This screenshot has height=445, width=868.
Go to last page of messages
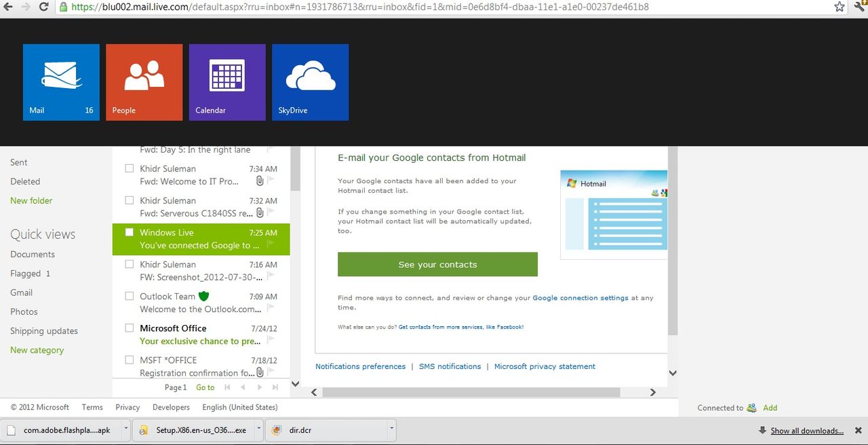[x=275, y=387]
